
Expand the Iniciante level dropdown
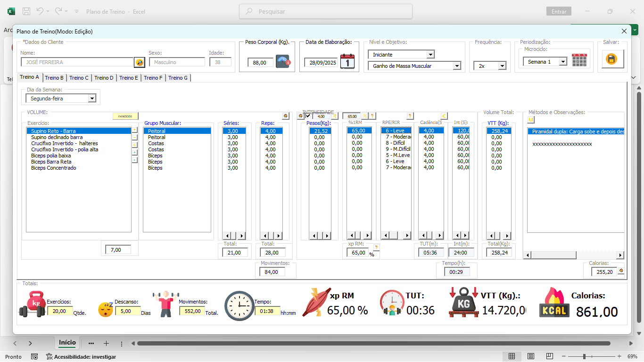(x=430, y=55)
